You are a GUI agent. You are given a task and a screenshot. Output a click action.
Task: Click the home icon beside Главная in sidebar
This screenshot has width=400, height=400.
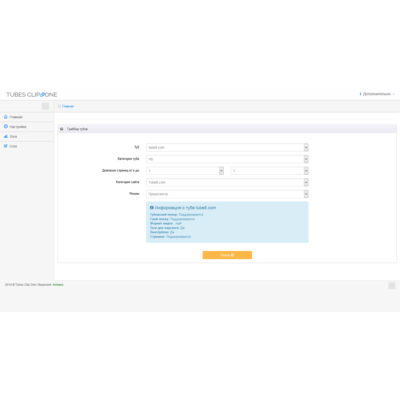point(6,117)
